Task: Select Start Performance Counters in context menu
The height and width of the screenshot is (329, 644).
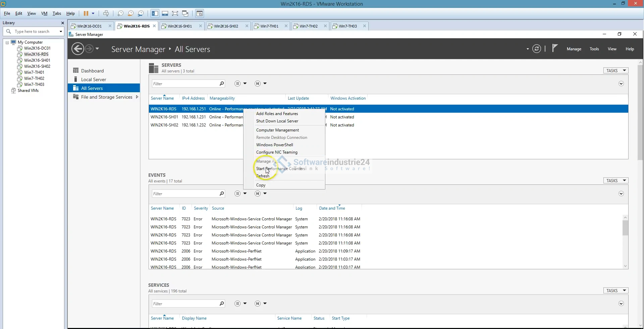Action: [280, 169]
